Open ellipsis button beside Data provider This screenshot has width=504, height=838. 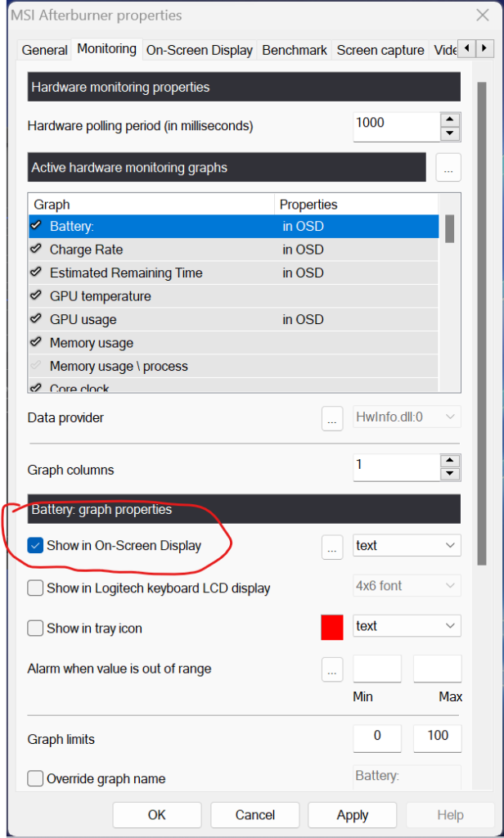tap(332, 418)
